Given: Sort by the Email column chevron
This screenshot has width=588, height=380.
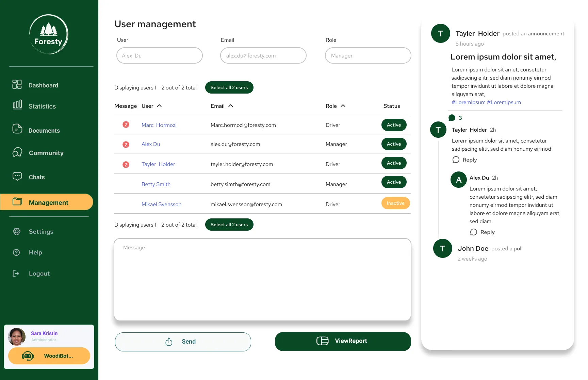Looking at the screenshot, I should (231, 106).
